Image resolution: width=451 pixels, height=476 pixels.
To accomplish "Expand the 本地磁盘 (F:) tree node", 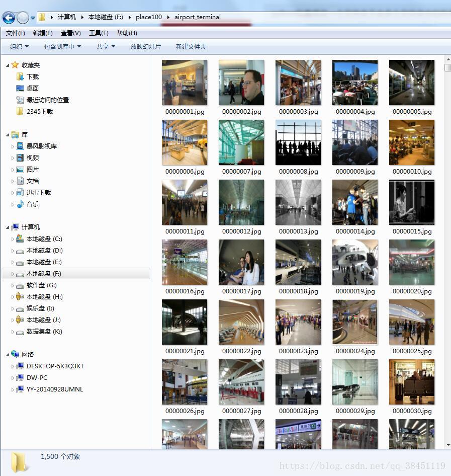I will [x=13, y=274].
